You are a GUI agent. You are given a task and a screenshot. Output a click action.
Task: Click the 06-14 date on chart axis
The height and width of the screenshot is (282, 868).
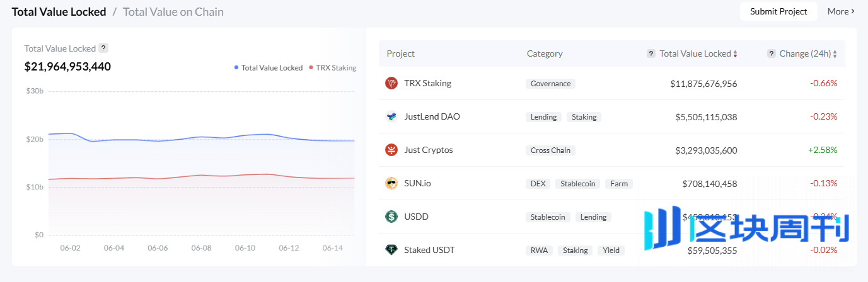point(332,248)
